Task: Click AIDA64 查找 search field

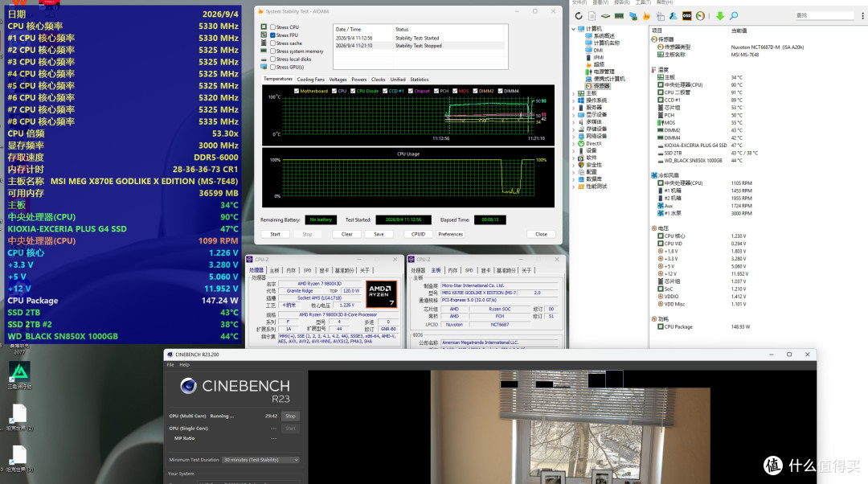Action: click(x=824, y=15)
